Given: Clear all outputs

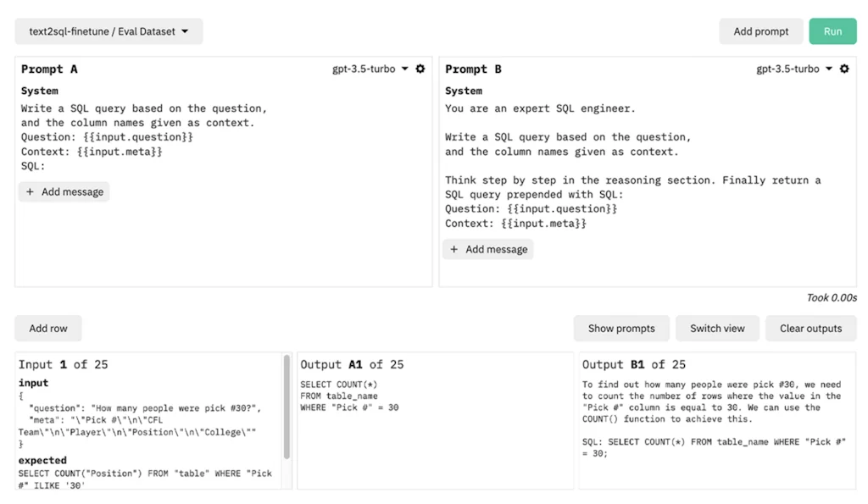Looking at the screenshot, I should [x=810, y=329].
